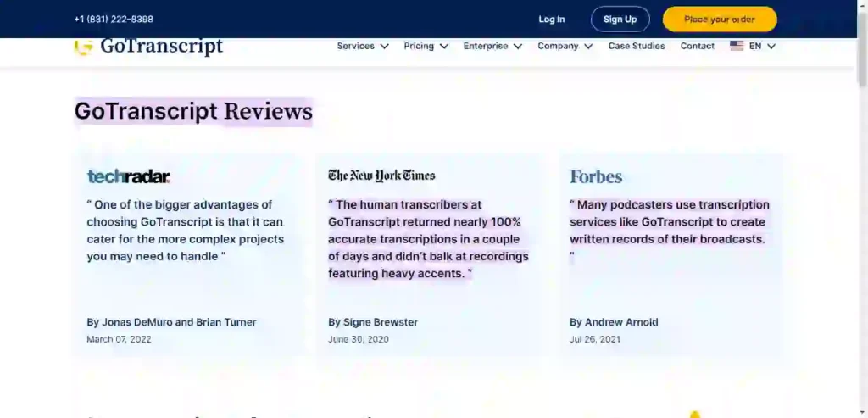This screenshot has height=418, width=868.
Task: Click the GoTranscript wordmark text
Action: pyautogui.click(x=162, y=47)
